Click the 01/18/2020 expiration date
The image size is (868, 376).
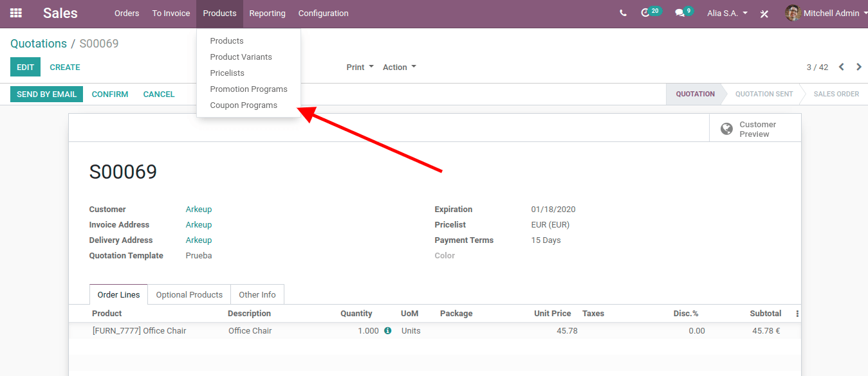click(553, 210)
